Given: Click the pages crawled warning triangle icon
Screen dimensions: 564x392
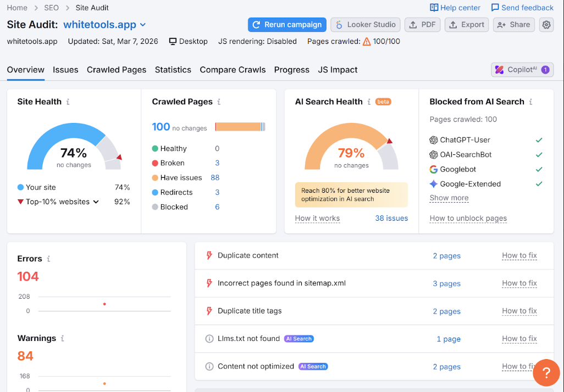Looking at the screenshot, I should point(367,42).
